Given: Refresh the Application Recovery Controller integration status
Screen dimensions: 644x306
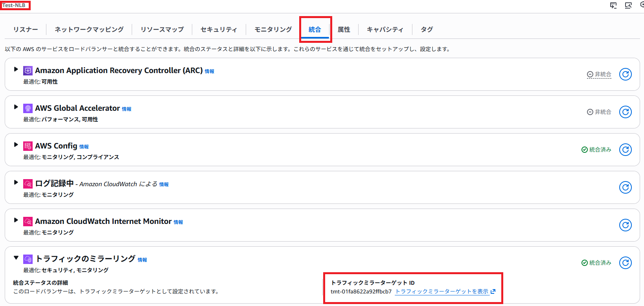Looking at the screenshot, I should point(626,74).
